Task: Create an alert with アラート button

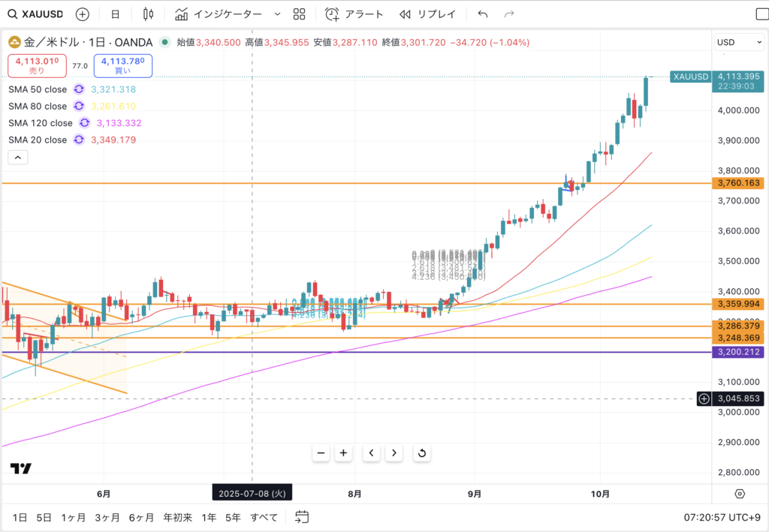Action: coord(354,14)
